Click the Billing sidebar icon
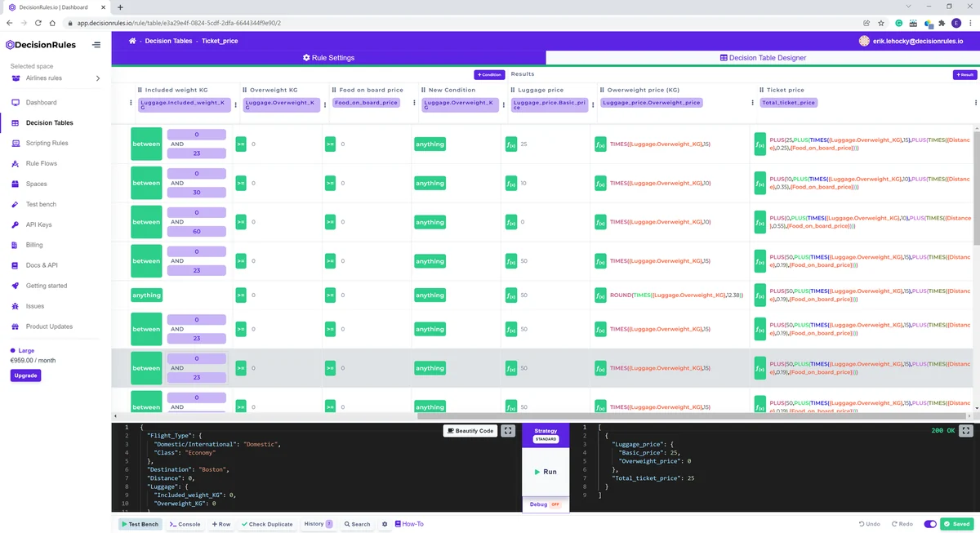 tap(16, 245)
